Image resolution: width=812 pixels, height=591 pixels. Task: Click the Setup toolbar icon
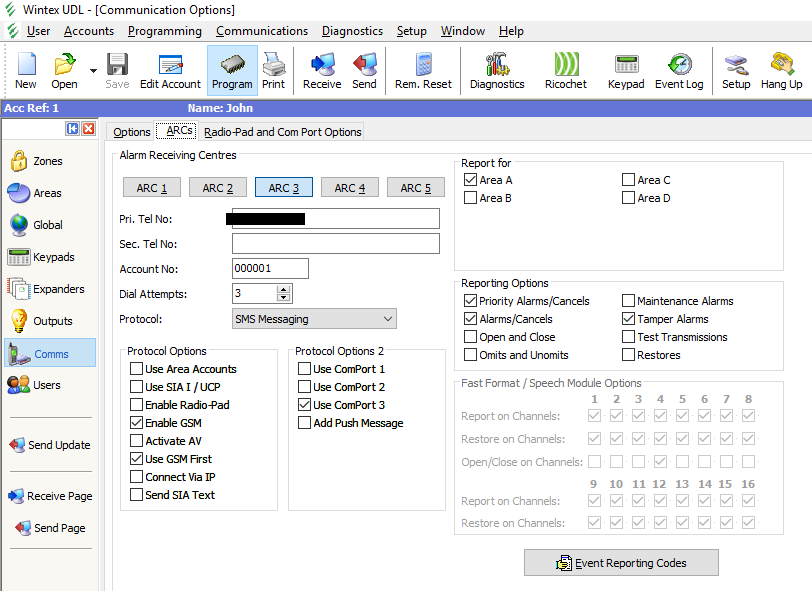[x=736, y=70]
